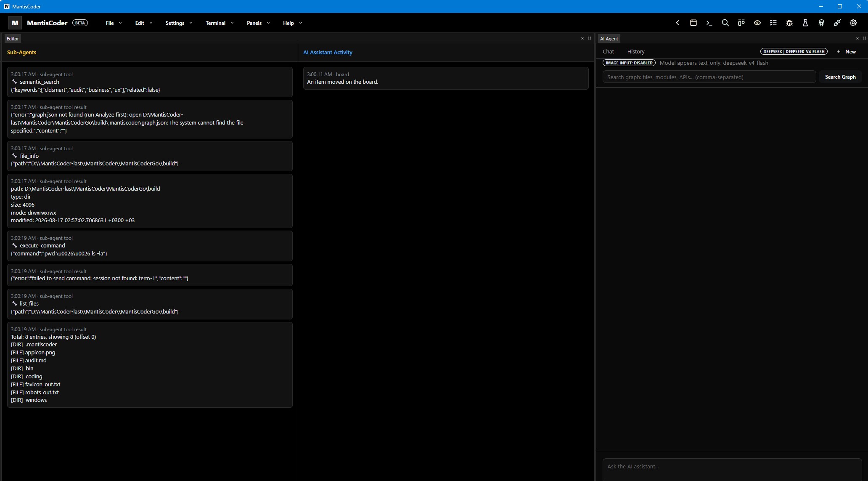The height and width of the screenshot is (481, 868).
Task: Open the robot agent toolbar icon
Action: tap(821, 23)
